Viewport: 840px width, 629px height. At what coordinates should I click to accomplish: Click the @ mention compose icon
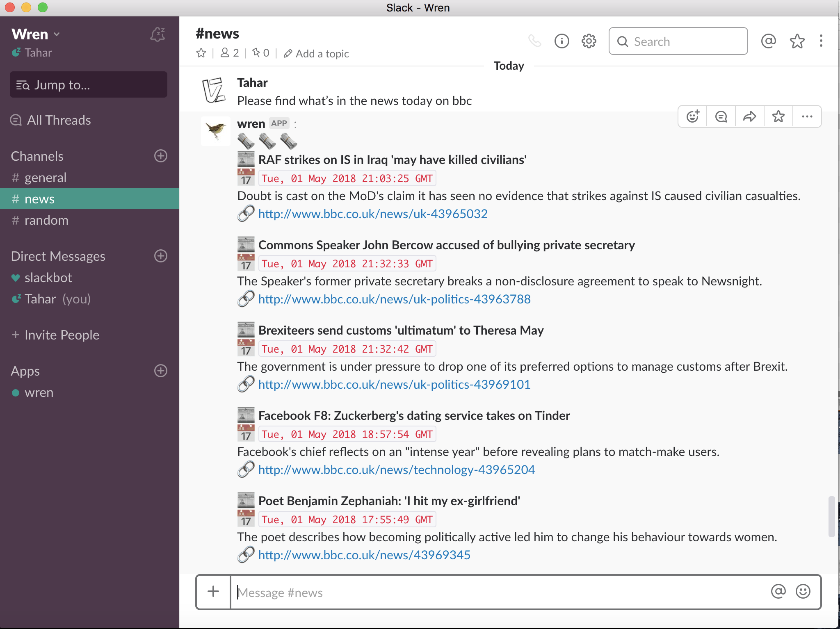pos(790,592)
